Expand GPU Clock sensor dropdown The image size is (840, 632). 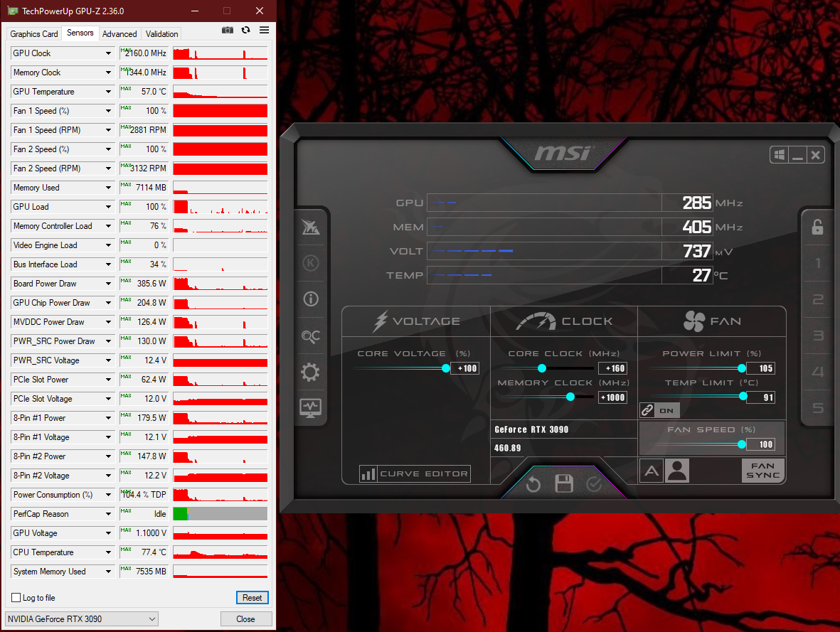point(108,53)
